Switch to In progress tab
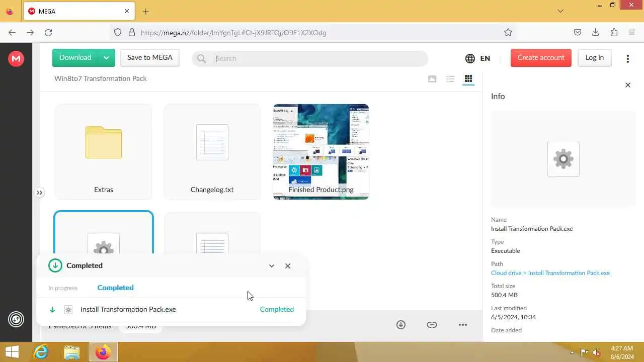Screen dimensions: 644x362 [63, 288]
